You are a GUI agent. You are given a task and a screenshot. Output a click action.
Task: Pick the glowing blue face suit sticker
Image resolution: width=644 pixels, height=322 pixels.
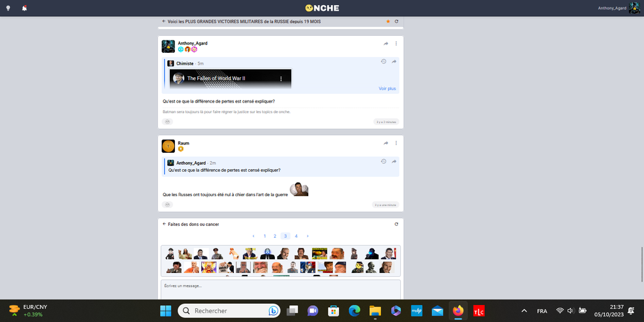(267, 253)
